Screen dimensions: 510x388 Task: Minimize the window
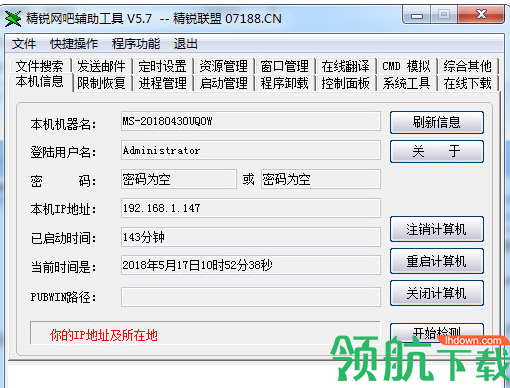click(x=417, y=15)
